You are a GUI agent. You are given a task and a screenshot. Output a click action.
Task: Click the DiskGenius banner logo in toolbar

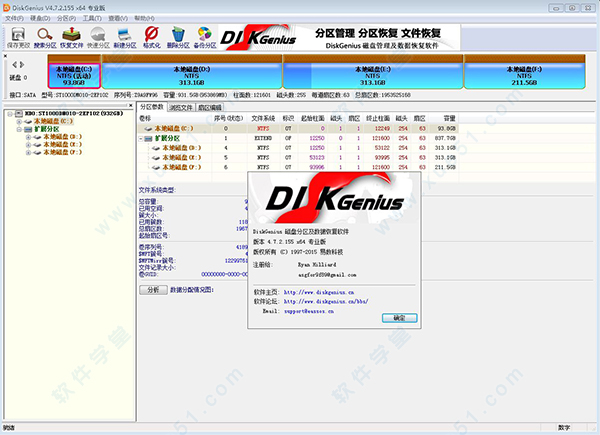[x=259, y=37]
